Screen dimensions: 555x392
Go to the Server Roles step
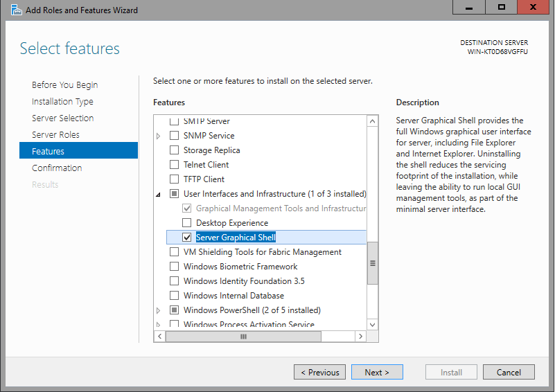click(x=55, y=135)
